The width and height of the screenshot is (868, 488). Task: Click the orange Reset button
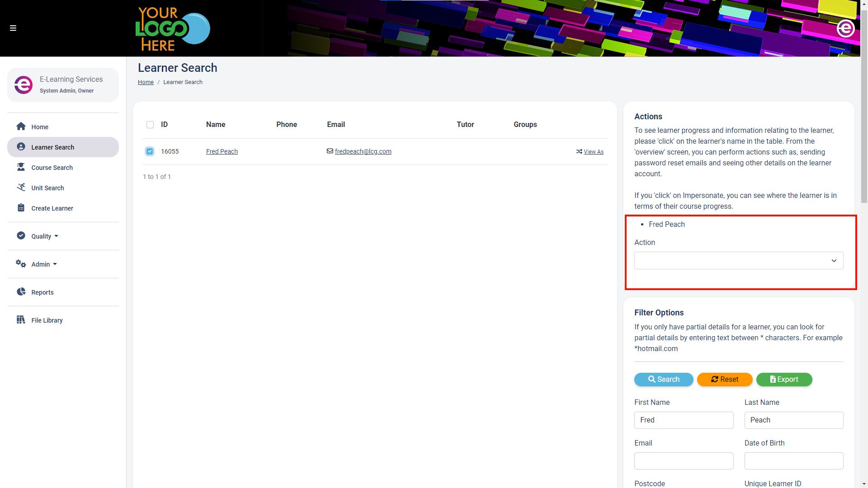[x=725, y=380]
